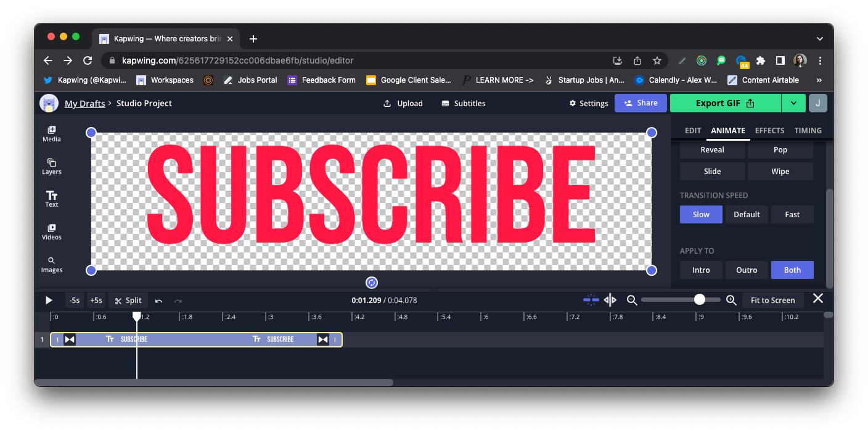This screenshot has height=432, width=868.
Task: Click the playhead marker on timeline
Action: (x=137, y=316)
